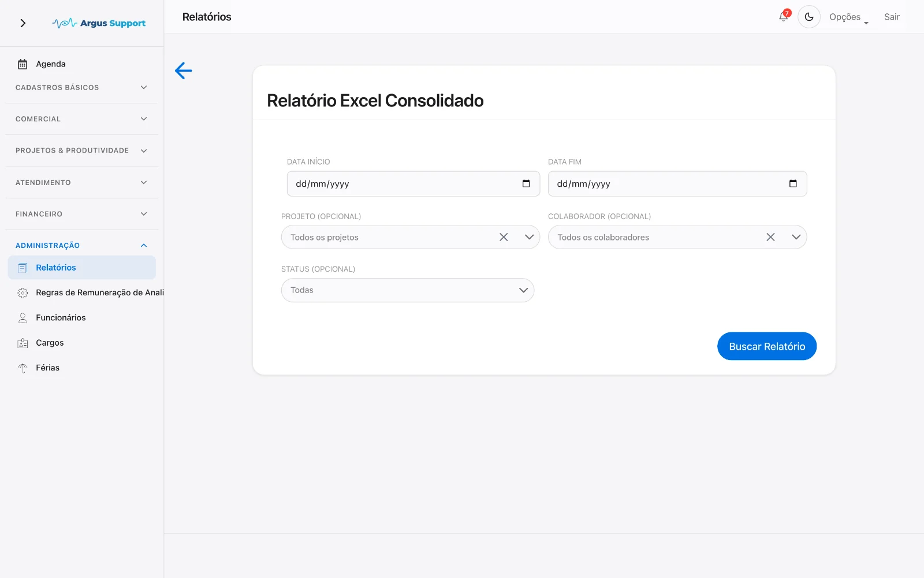Go back using the blue arrow
Image resolution: width=924 pixels, height=578 pixels.
pos(183,71)
